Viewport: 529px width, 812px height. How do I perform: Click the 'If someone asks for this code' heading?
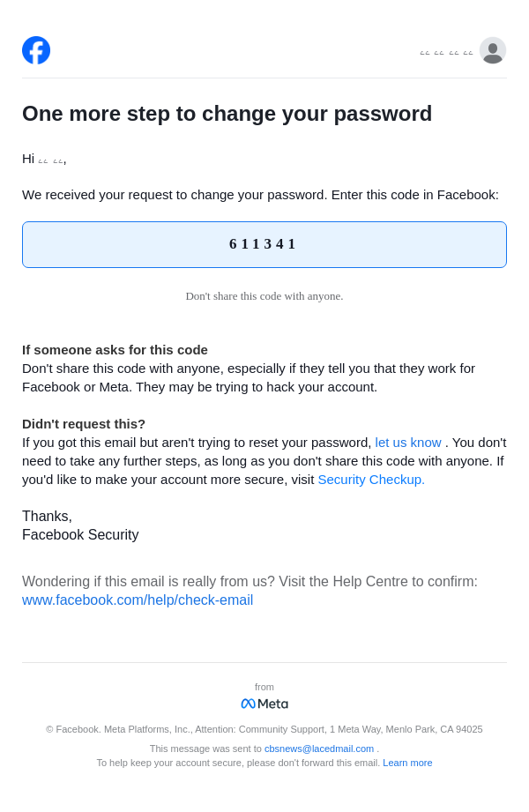[115, 350]
